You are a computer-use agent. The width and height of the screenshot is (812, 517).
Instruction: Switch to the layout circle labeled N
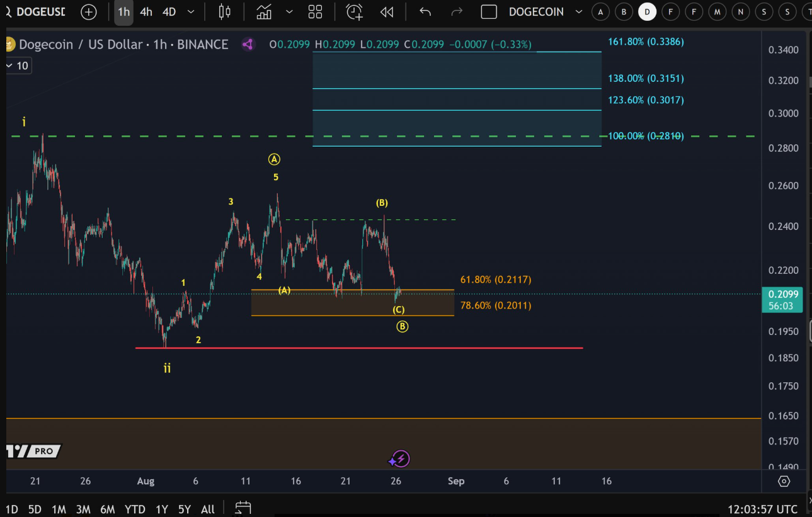tap(740, 12)
